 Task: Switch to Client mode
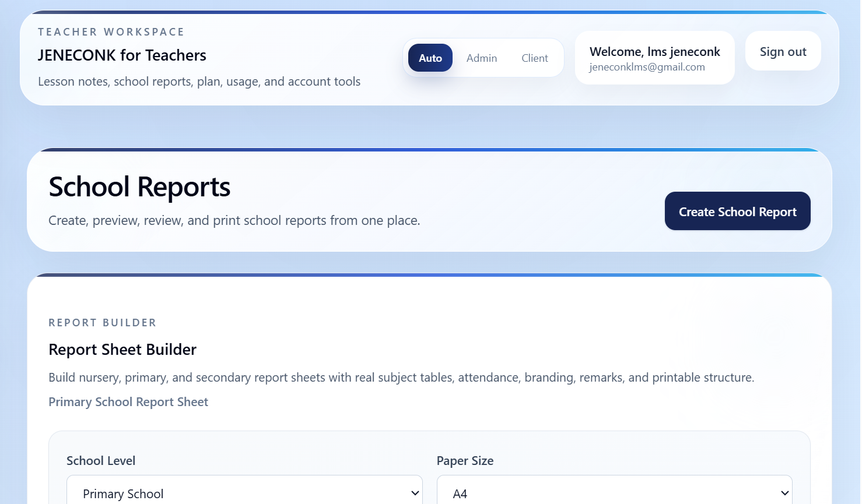[x=535, y=58]
